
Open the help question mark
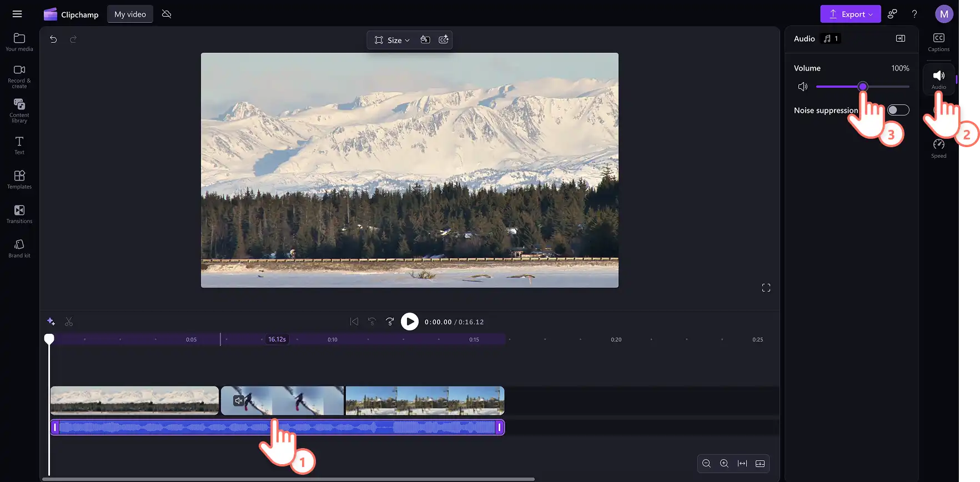point(914,14)
